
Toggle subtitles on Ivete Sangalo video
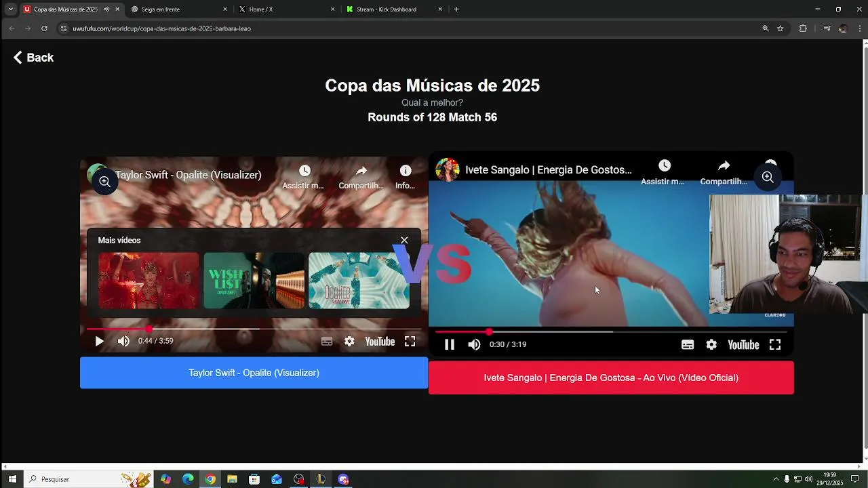point(688,345)
